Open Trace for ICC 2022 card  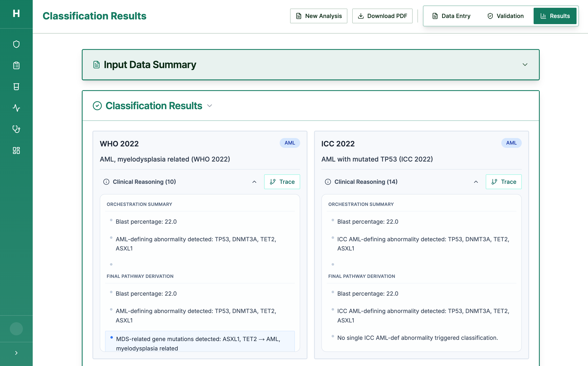click(x=503, y=182)
